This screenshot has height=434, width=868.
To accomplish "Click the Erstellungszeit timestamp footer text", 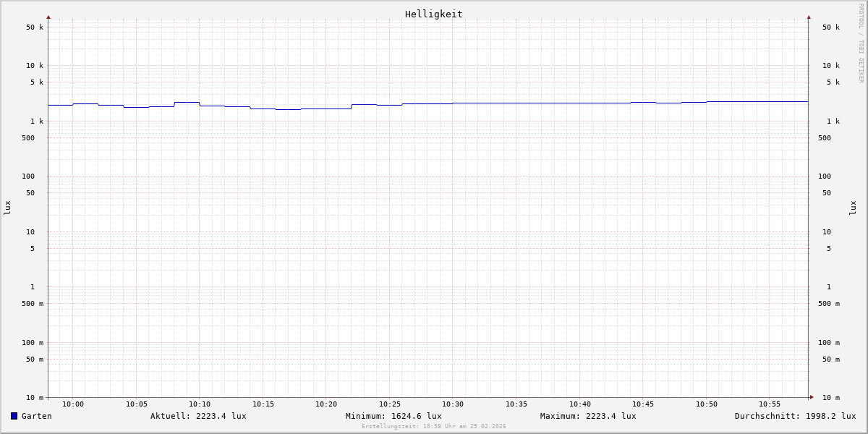I will point(434,426).
